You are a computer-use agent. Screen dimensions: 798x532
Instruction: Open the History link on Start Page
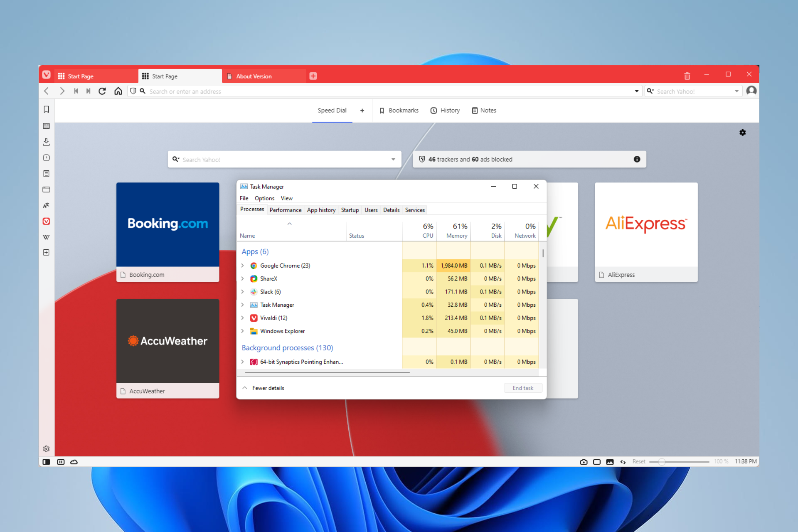(x=446, y=110)
